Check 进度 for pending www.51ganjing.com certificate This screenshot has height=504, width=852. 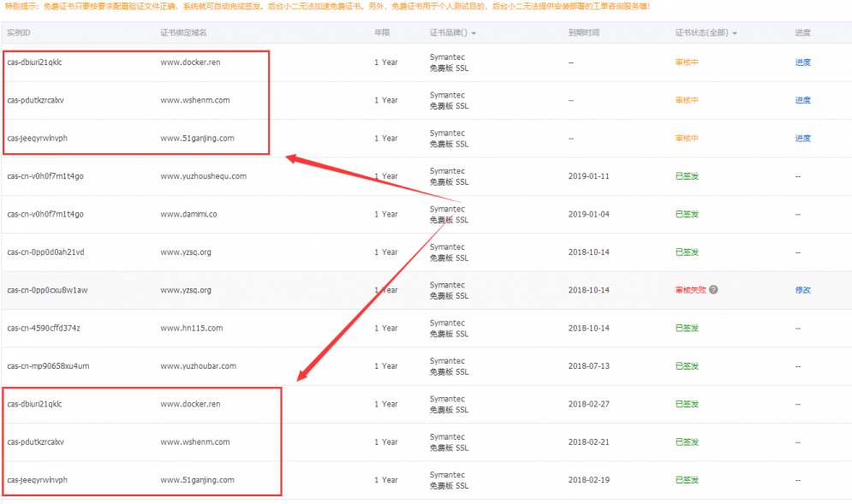click(802, 139)
